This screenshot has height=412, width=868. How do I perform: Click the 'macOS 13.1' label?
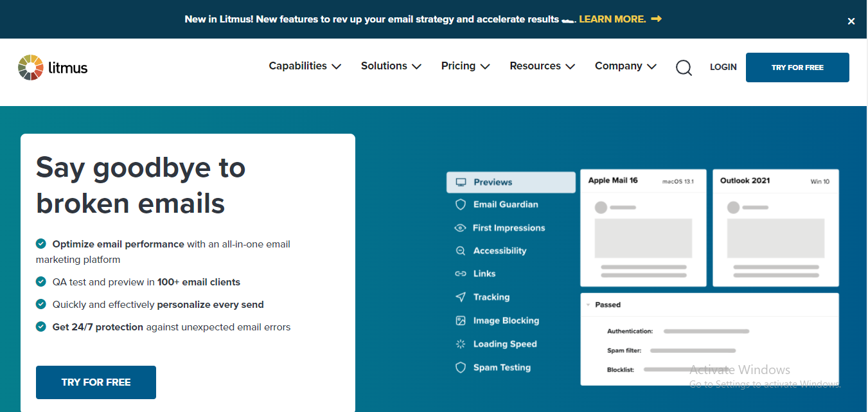point(678,182)
